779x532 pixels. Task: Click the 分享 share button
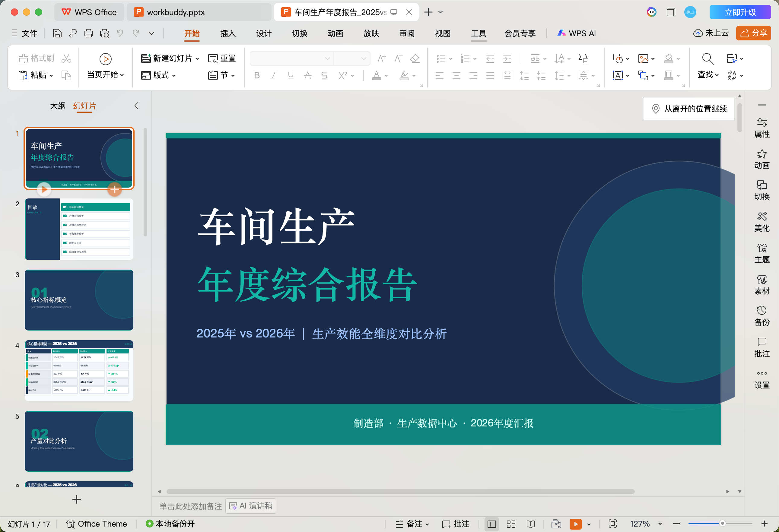click(753, 33)
